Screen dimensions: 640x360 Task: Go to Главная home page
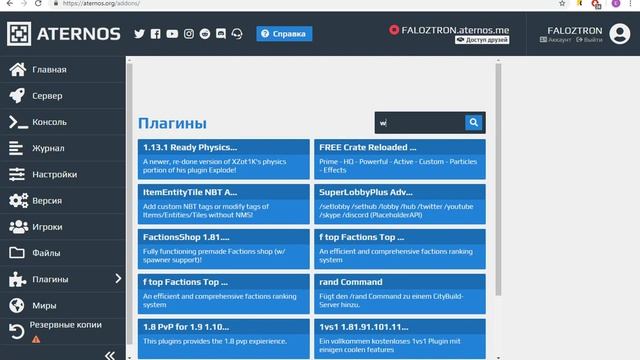[63, 69]
